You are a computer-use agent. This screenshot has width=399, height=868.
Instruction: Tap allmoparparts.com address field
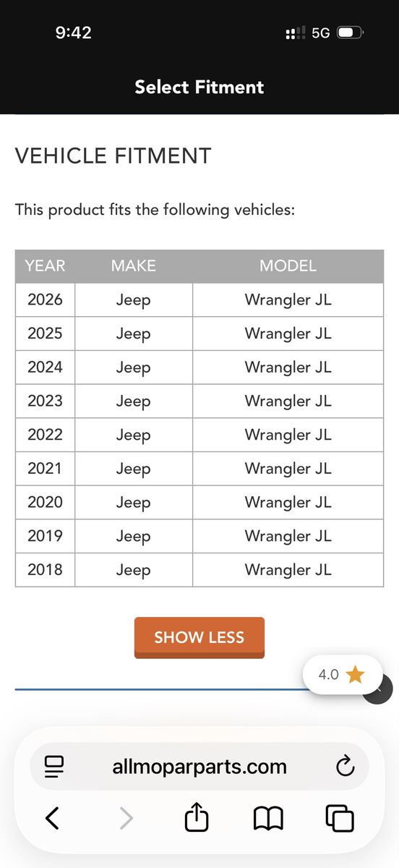pos(199,766)
